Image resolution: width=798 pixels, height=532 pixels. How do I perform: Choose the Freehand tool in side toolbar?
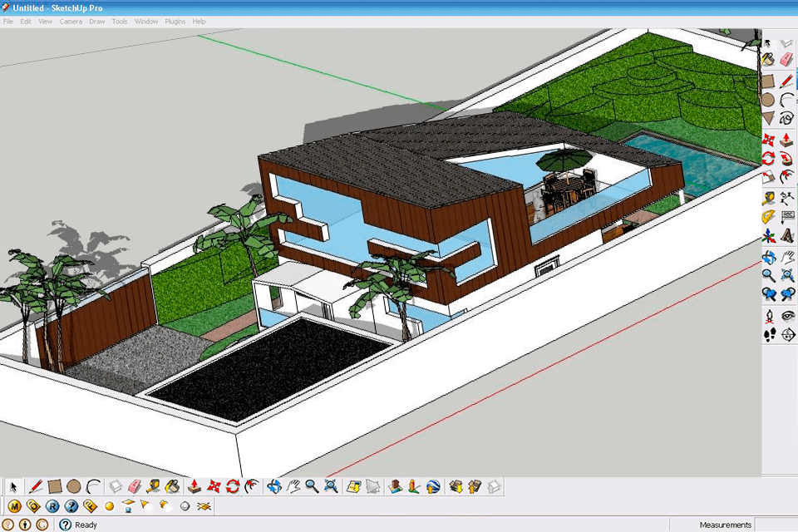[x=787, y=119]
